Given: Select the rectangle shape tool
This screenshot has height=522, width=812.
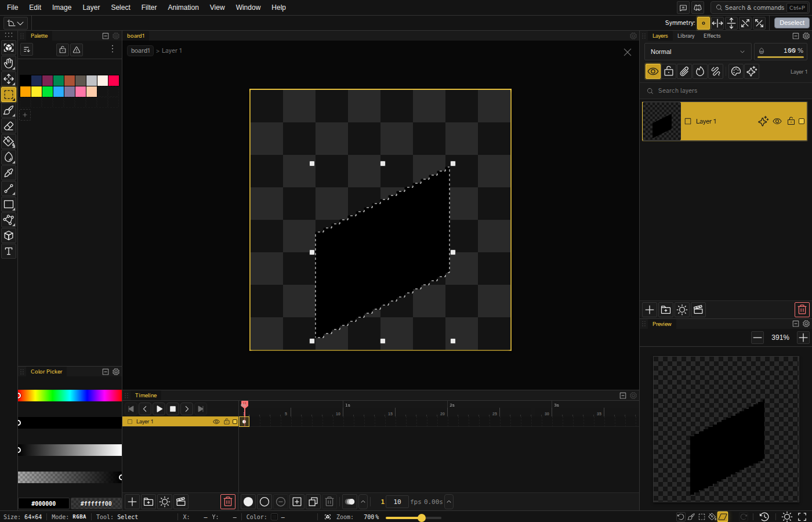Looking at the screenshot, I should pos(9,204).
